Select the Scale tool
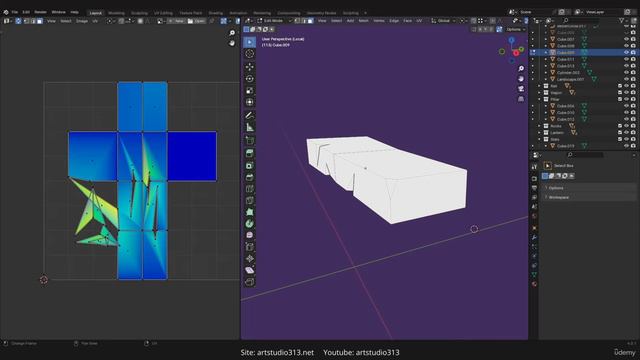 point(250,90)
